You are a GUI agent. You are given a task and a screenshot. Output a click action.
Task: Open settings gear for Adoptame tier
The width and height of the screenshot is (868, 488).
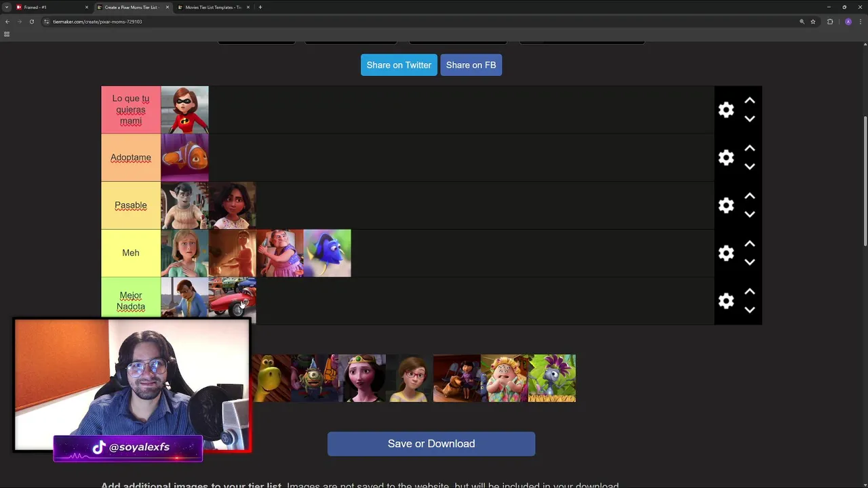726,157
